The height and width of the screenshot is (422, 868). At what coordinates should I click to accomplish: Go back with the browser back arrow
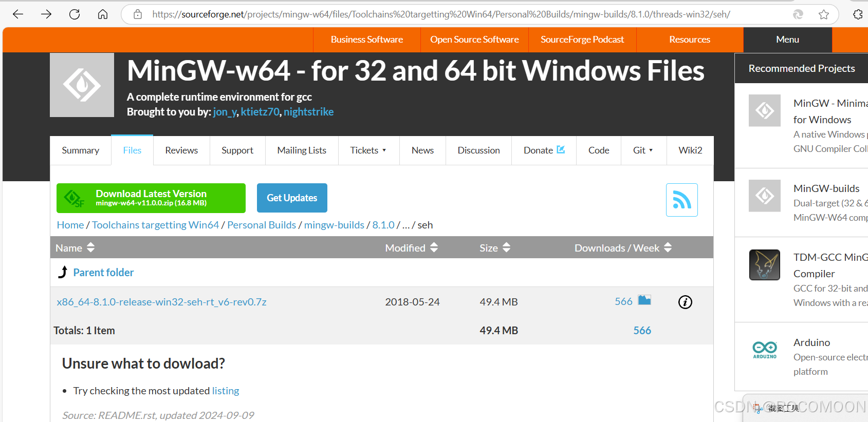(x=18, y=14)
